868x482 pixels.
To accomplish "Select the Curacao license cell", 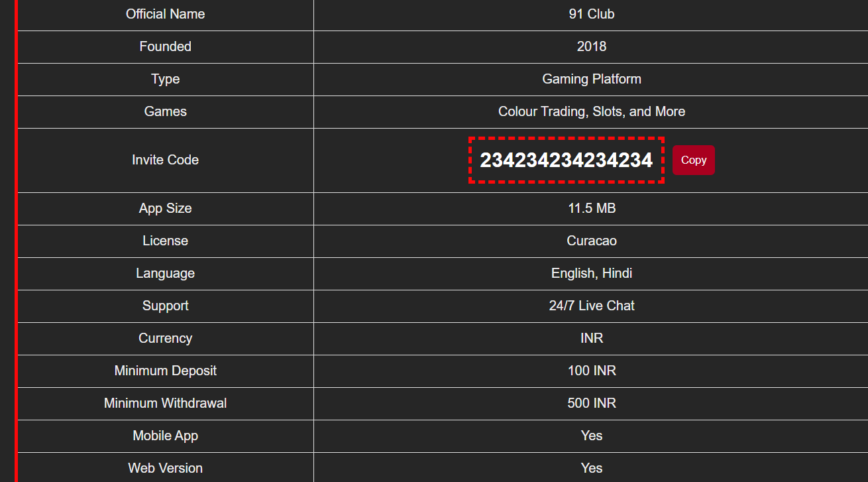I will pyautogui.click(x=591, y=241).
